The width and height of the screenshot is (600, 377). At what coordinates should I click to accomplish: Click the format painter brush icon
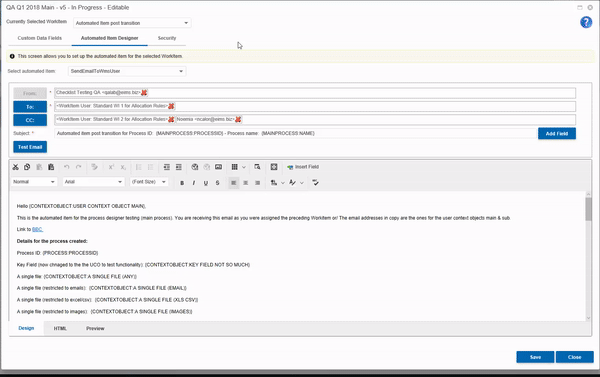[x=95, y=167]
